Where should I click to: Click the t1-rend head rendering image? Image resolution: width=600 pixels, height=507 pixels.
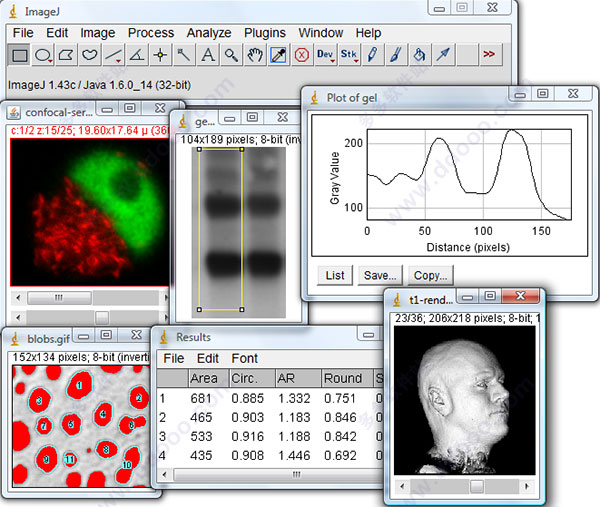coord(465,400)
